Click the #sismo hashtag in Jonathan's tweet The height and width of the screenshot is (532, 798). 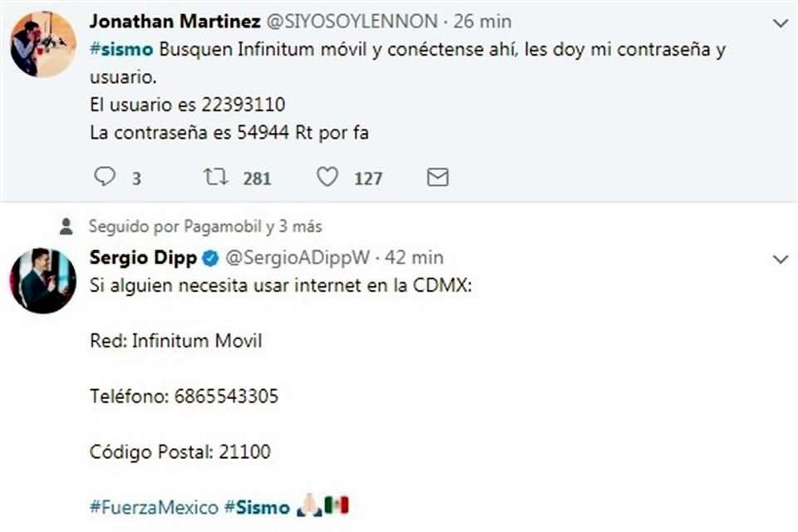coord(121,49)
